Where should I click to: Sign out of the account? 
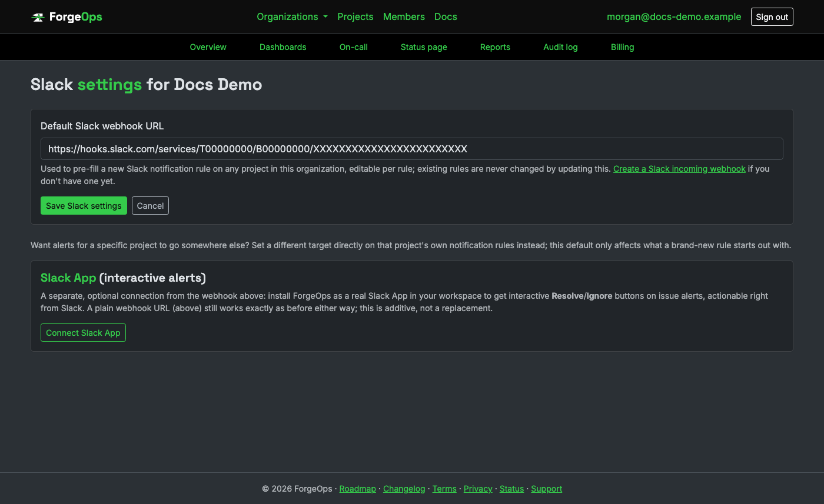pyautogui.click(x=772, y=17)
